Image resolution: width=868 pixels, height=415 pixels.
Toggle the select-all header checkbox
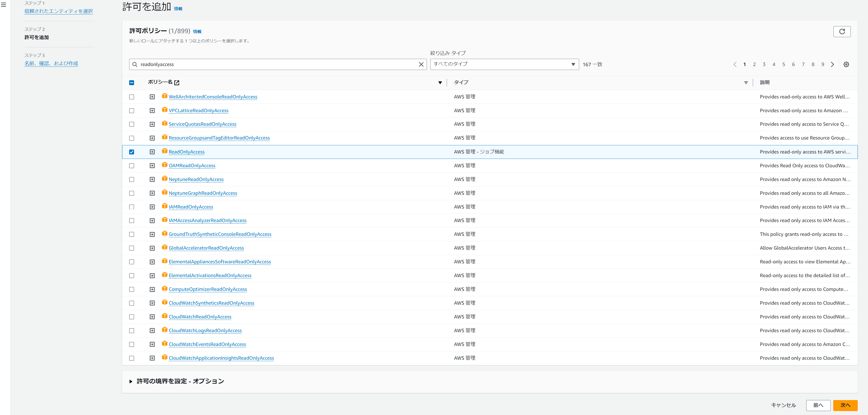point(131,83)
